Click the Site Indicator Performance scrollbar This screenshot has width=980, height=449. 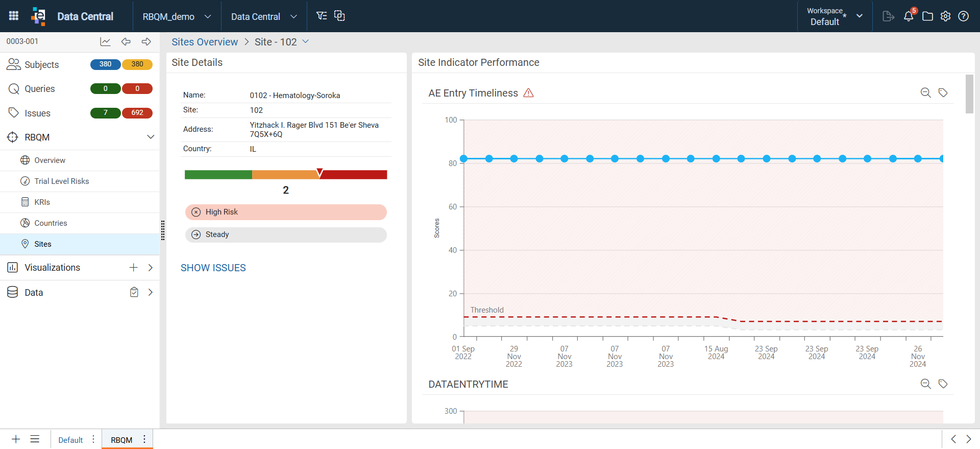(x=969, y=94)
